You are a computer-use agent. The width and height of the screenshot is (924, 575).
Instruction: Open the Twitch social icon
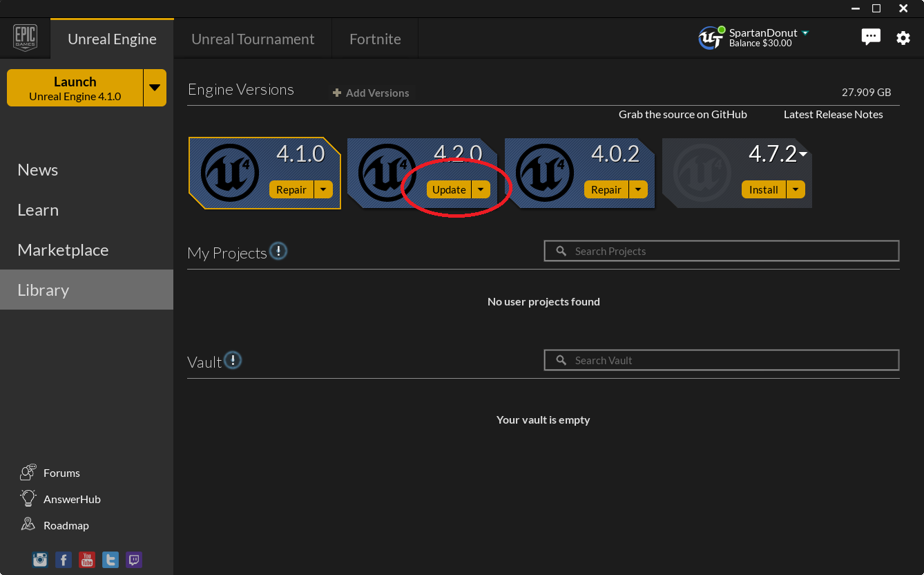pyautogui.click(x=134, y=560)
